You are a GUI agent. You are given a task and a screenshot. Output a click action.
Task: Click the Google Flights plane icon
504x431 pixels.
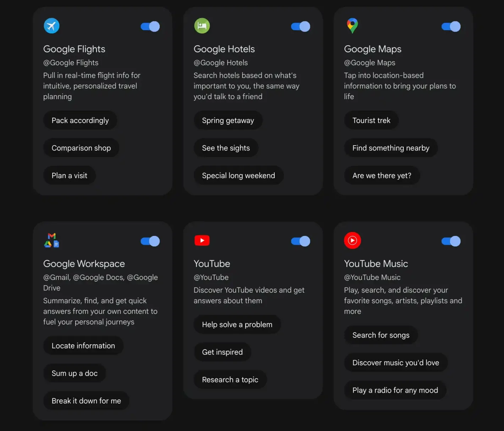(51, 26)
